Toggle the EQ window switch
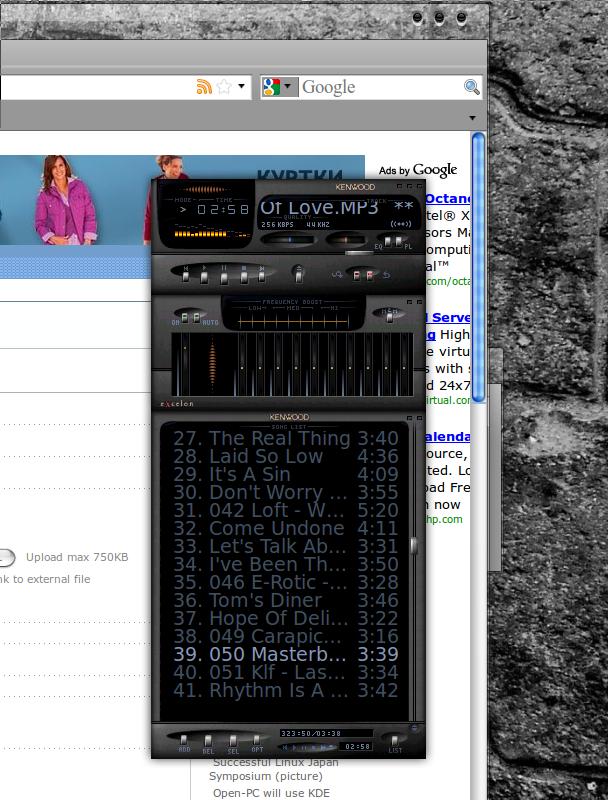This screenshot has height=800, width=608. pyautogui.click(x=387, y=241)
